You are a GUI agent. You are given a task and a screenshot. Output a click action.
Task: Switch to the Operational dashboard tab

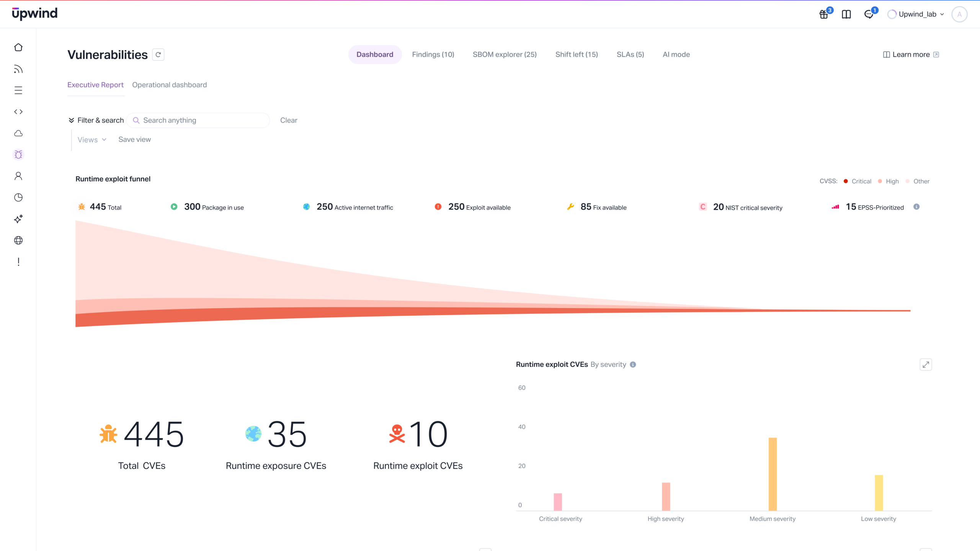pos(169,85)
